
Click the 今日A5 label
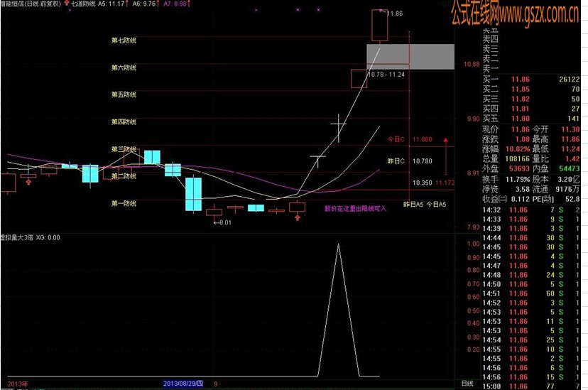437,205
